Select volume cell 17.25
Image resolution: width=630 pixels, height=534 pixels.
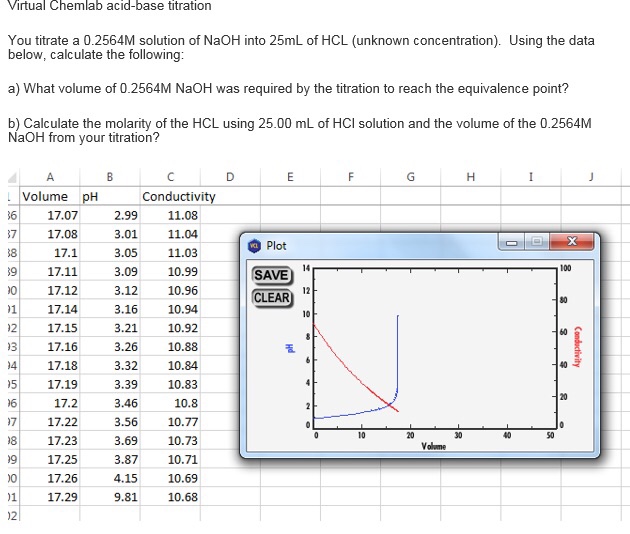click(x=49, y=460)
